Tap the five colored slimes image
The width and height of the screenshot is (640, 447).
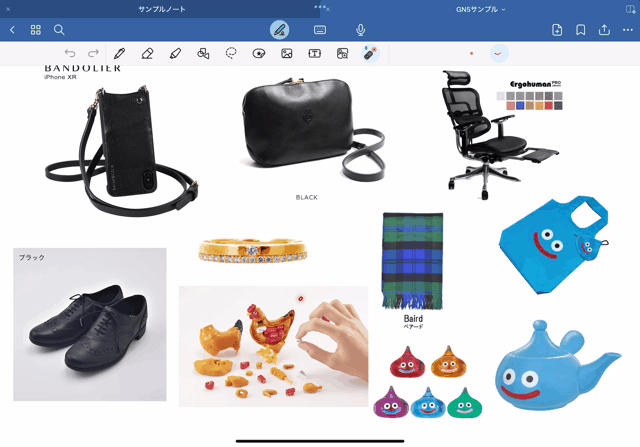coord(428,382)
